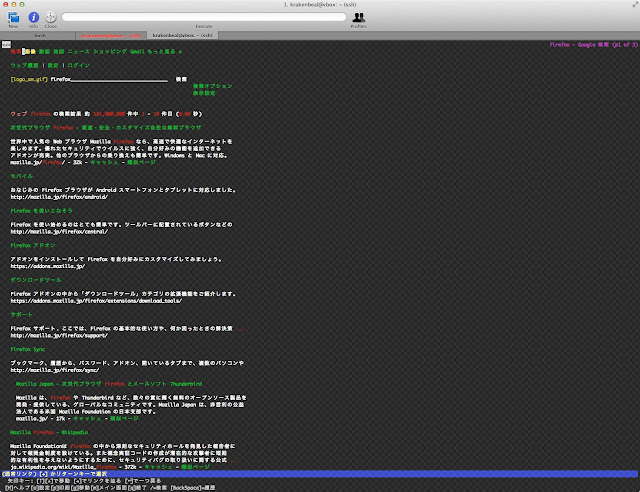
Task: Click the https://addons.mozilla.jp/ URL text
Action: (x=48, y=267)
